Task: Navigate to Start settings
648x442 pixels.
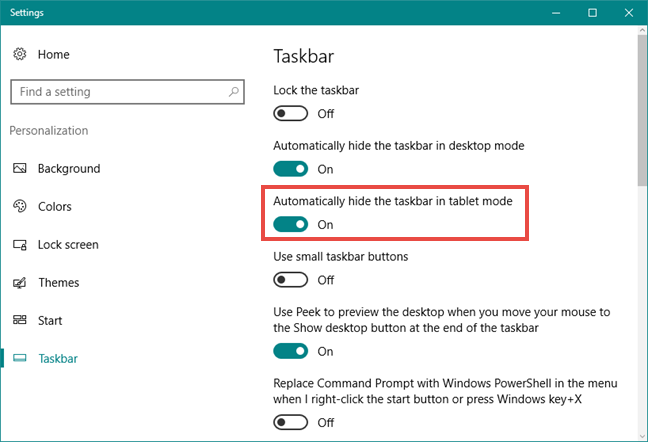Action: click(x=50, y=321)
